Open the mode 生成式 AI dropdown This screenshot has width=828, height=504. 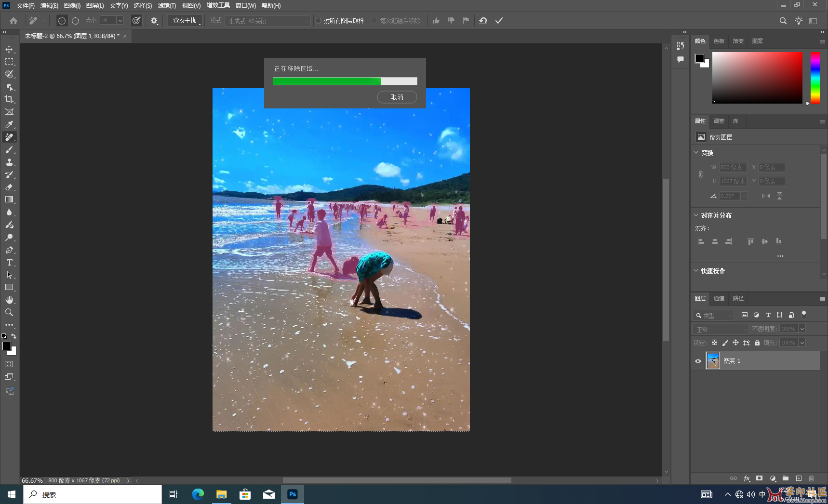pyautogui.click(x=267, y=21)
